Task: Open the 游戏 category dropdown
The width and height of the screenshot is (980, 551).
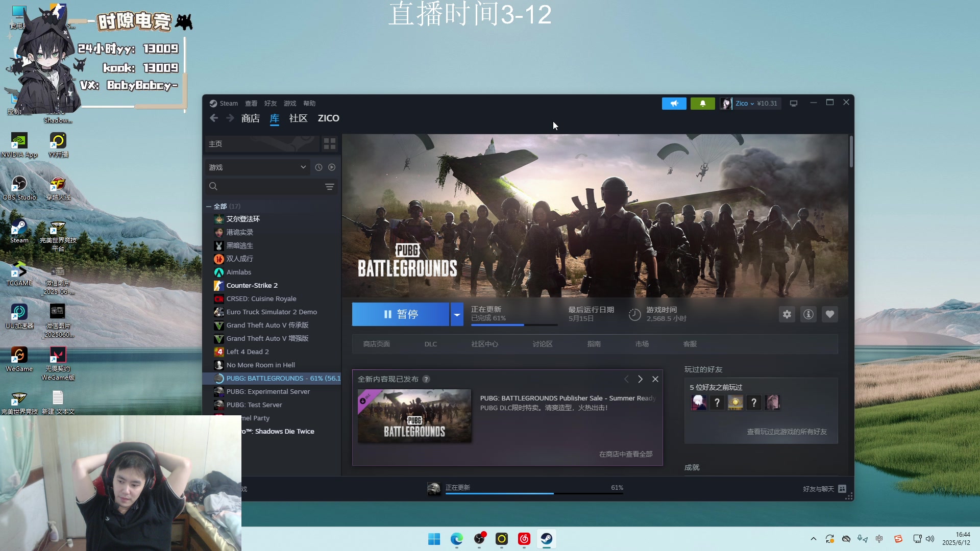Action: point(257,167)
